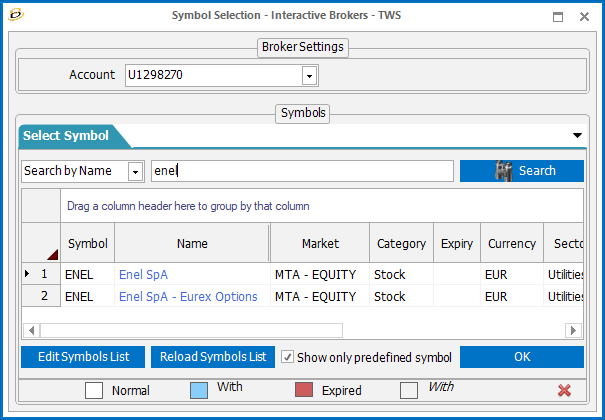Toggle Show only predefined symbol checkbox
This screenshot has width=605, height=420.
287,357
